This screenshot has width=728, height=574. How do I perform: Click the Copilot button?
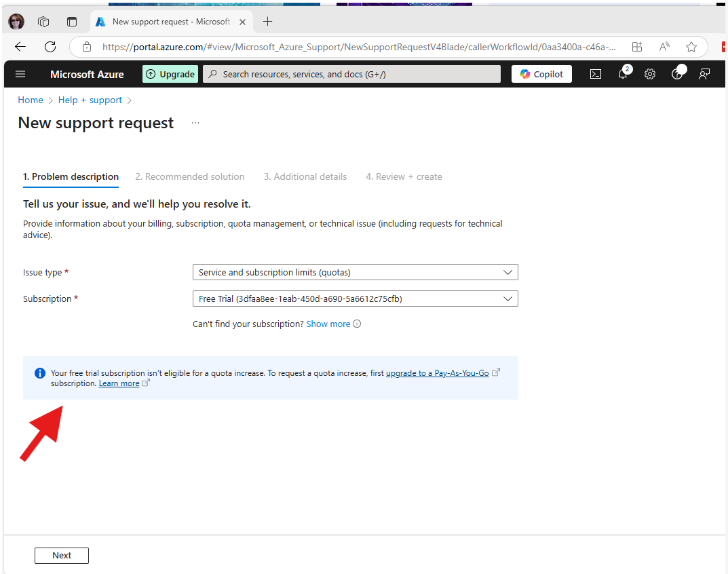[541, 75]
